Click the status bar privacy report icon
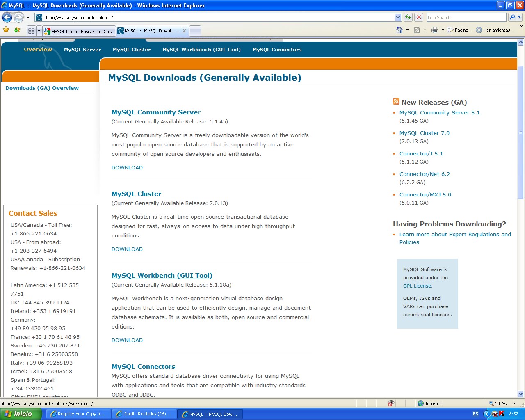The image size is (525, 420). (x=391, y=404)
